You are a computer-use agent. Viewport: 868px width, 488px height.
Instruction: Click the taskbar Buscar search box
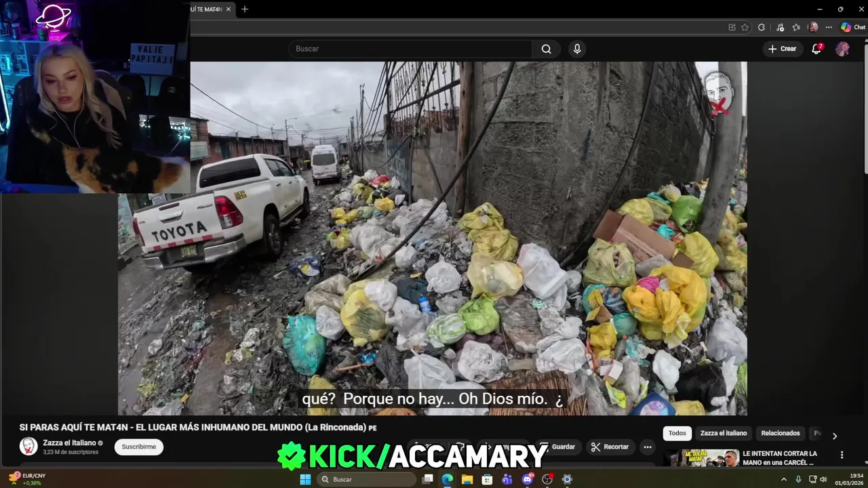366,479
